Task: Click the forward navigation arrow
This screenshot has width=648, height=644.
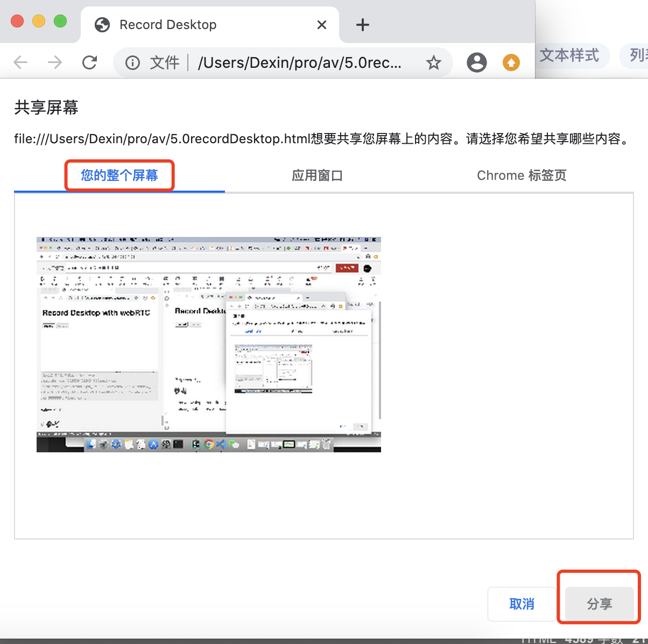Action: [x=55, y=62]
